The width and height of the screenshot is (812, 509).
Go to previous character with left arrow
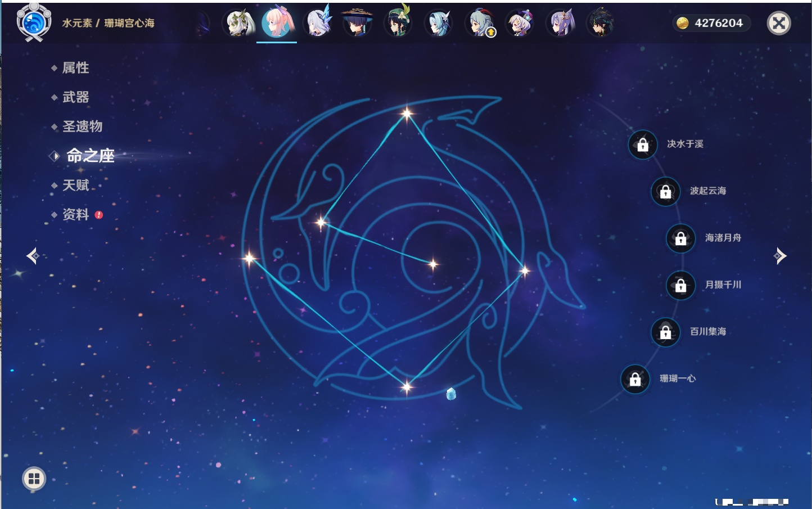[33, 256]
